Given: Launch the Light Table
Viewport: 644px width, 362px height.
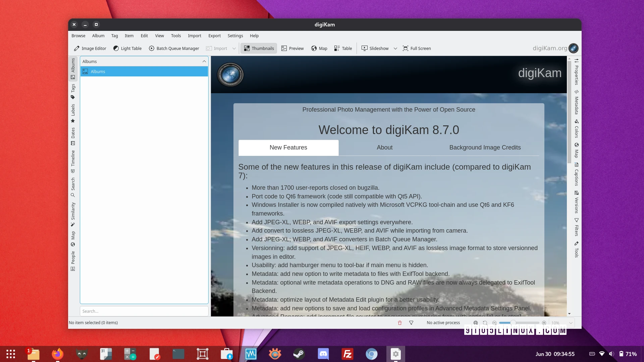Looking at the screenshot, I should (127, 48).
